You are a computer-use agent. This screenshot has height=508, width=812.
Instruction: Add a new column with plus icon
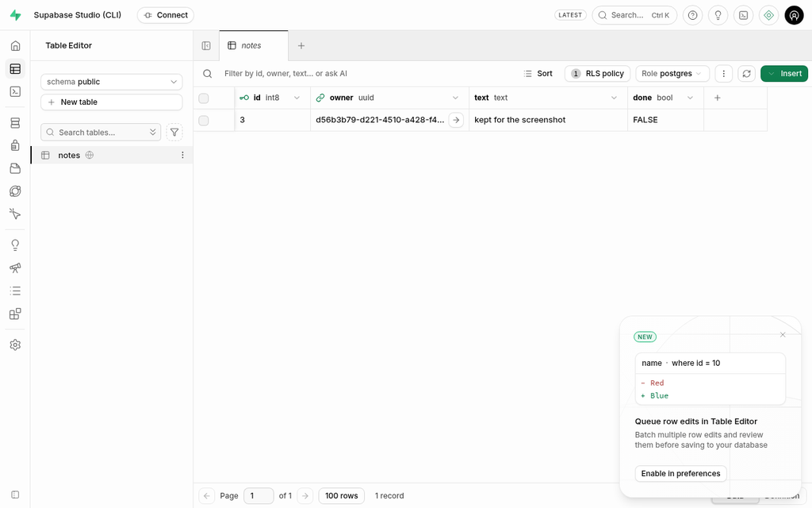(x=717, y=98)
